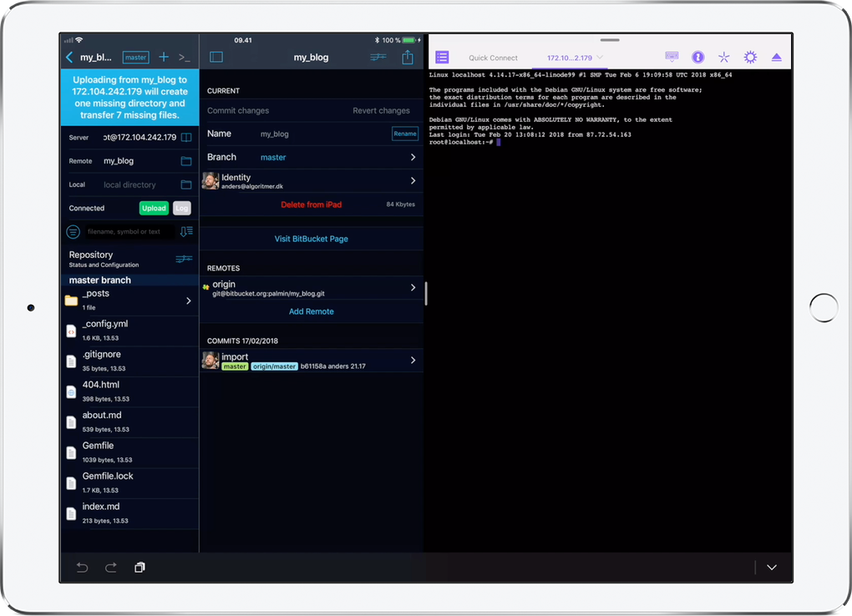The width and height of the screenshot is (852, 616).
Task: Click the filename, symbol or text search field
Action: 128,231
